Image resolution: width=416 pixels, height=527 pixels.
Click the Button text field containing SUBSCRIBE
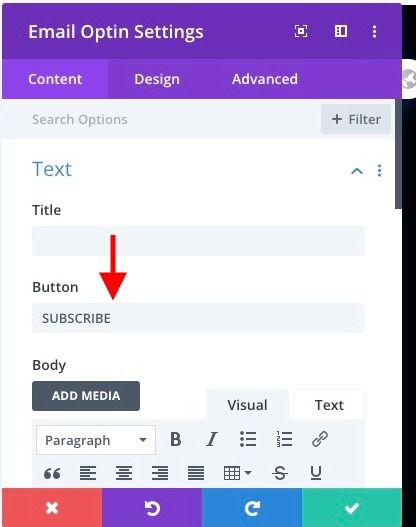pos(198,318)
